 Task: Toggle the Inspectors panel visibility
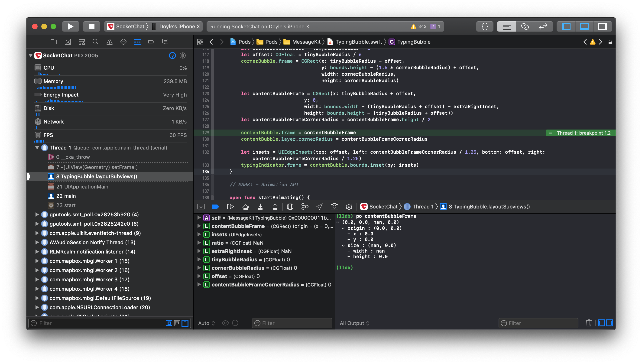[602, 26]
